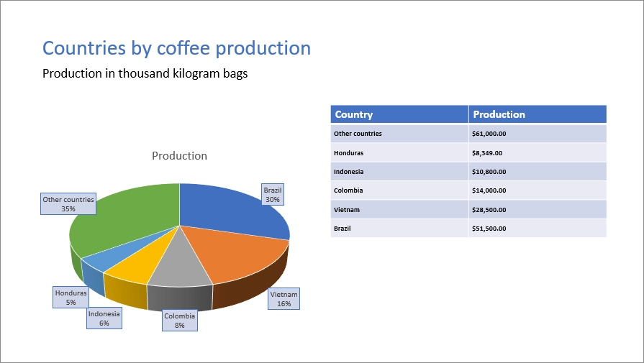Select subtitle 'Production in thousand kilogram bags'
The width and height of the screenshot is (644, 363).
[145, 73]
